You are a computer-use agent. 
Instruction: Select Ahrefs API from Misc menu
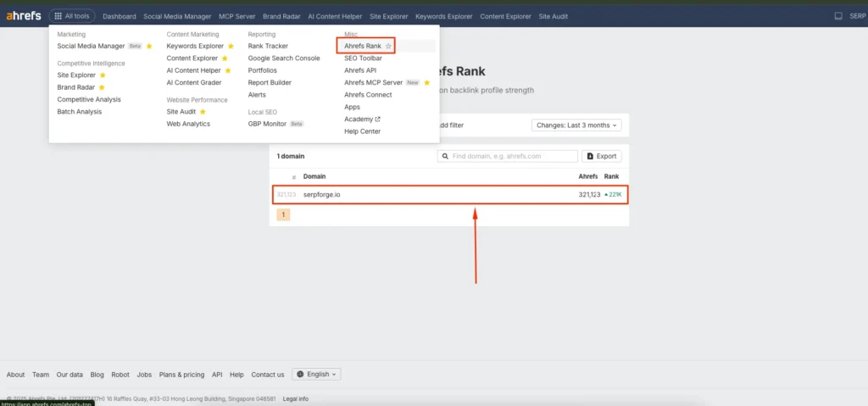pyautogui.click(x=359, y=70)
